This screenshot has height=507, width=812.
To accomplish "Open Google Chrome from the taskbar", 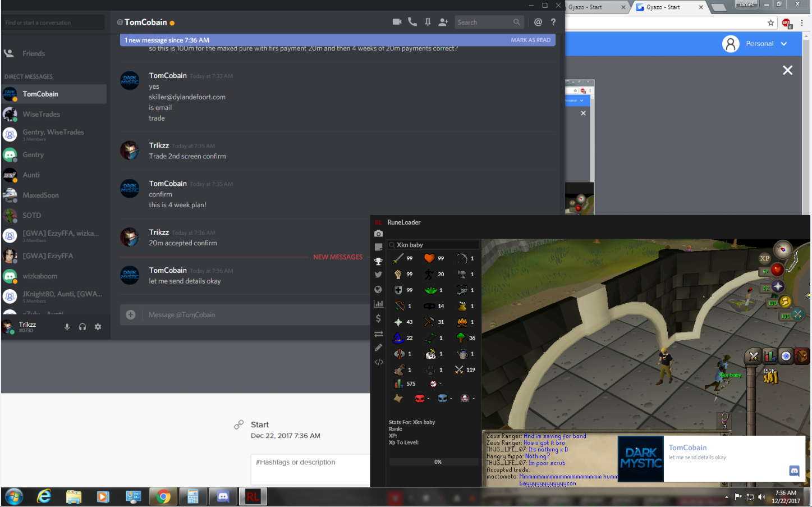I will pyautogui.click(x=163, y=497).
